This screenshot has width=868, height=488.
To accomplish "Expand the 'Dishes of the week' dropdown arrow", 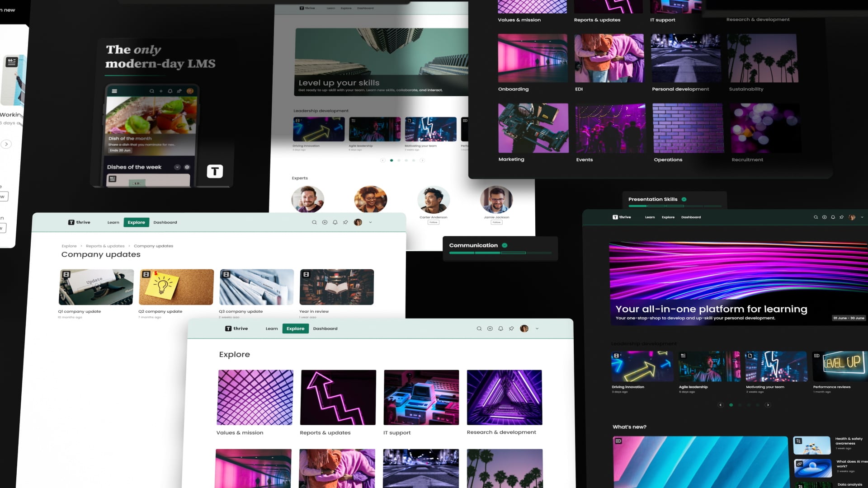I will click(177, 167).
